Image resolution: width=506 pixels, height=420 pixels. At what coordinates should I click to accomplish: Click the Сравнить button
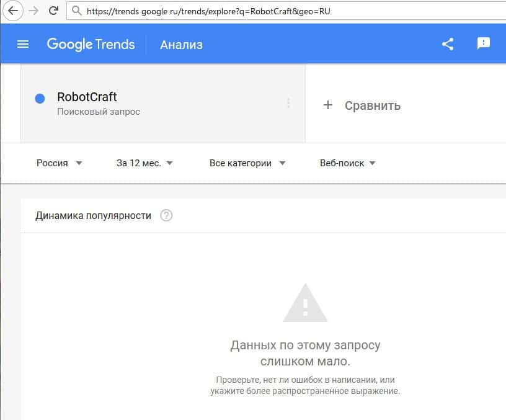(372, 105)
